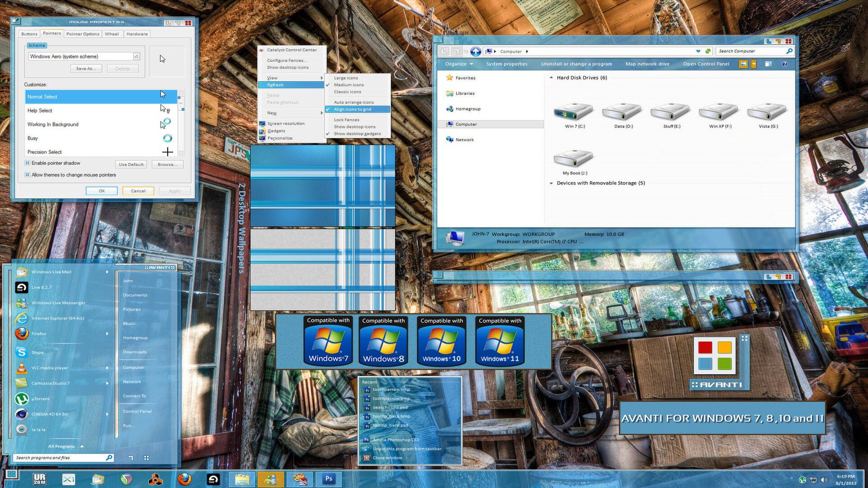
Task: Toggle Align icons to grid option
Action: 358,109
